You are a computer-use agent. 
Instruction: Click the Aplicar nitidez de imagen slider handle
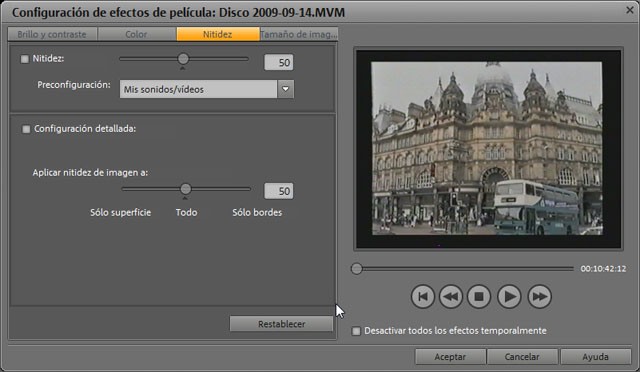[x=186, y=189]
